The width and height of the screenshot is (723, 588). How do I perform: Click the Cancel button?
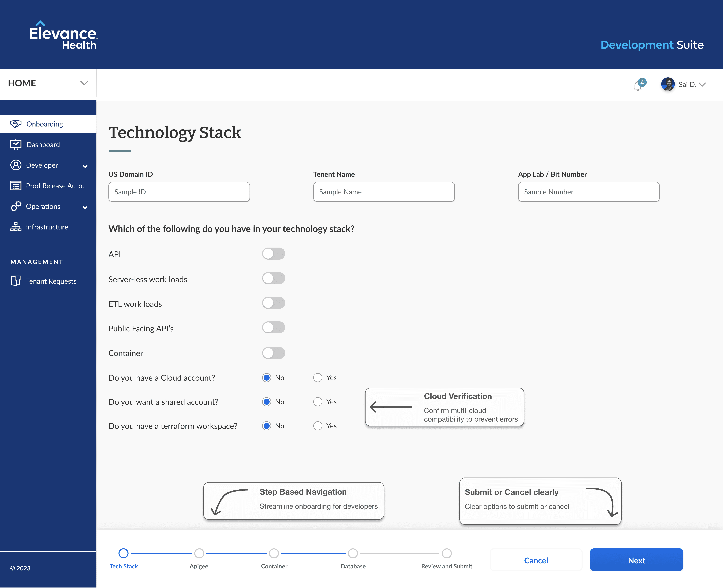pyautogui.click(x=536, y=560)
